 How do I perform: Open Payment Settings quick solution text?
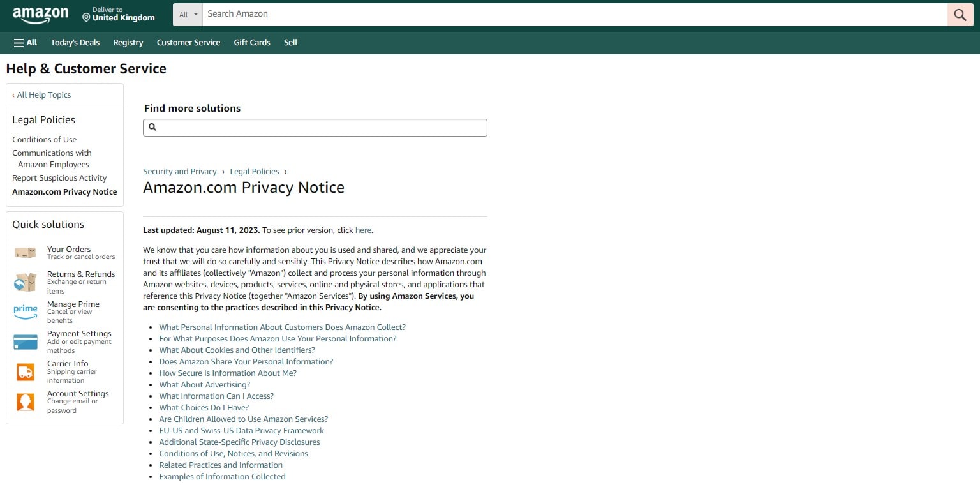[x=79, y=334]
